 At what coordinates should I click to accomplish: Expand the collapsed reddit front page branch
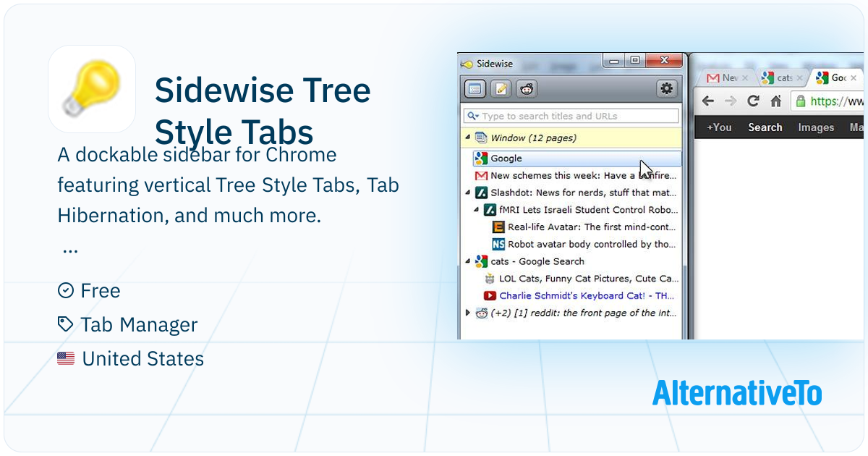point(467,313)
